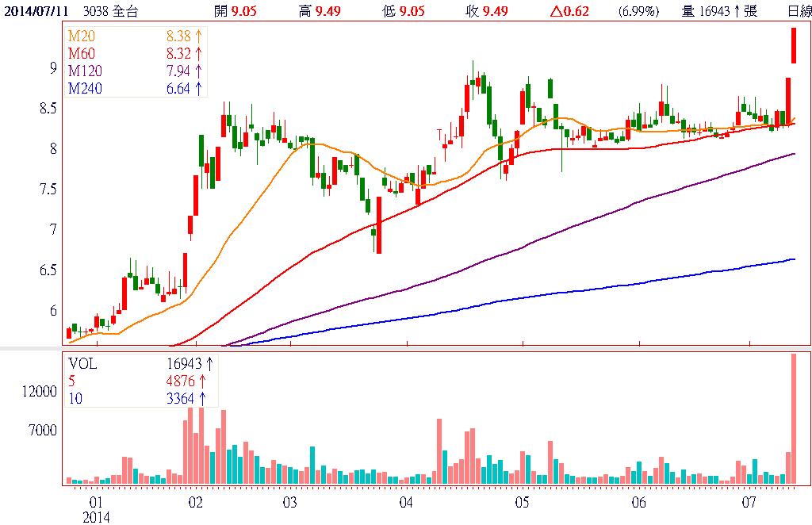This screenshot has height=525, width=812.
Task: Click the tallest volume bar at far right
Action: [x=793, y=419]
